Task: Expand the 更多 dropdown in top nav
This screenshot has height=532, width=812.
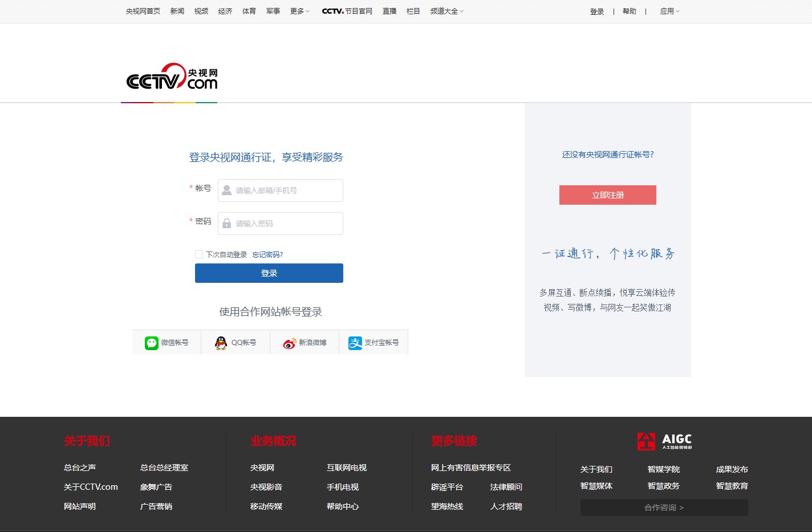Action: pyautogui.click(x=299, y=11)
